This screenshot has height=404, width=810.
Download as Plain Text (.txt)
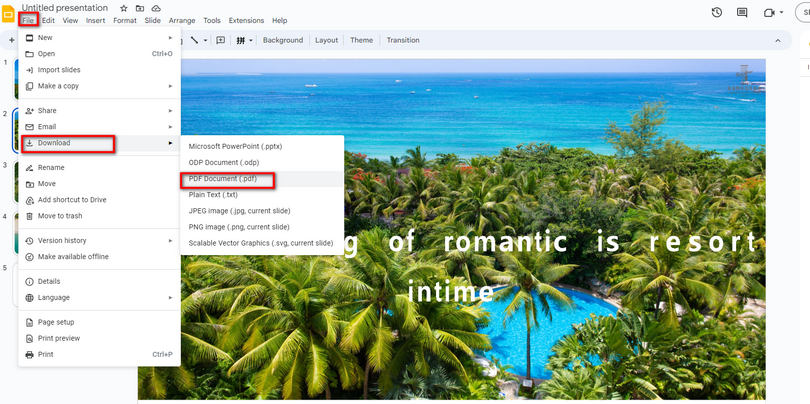pos(262,195)
